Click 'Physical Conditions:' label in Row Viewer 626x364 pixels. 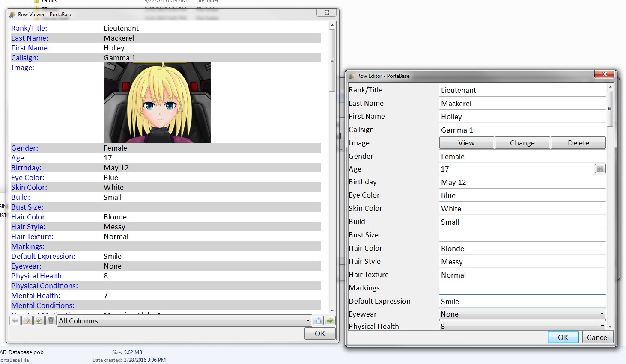(x=45, y=286)
